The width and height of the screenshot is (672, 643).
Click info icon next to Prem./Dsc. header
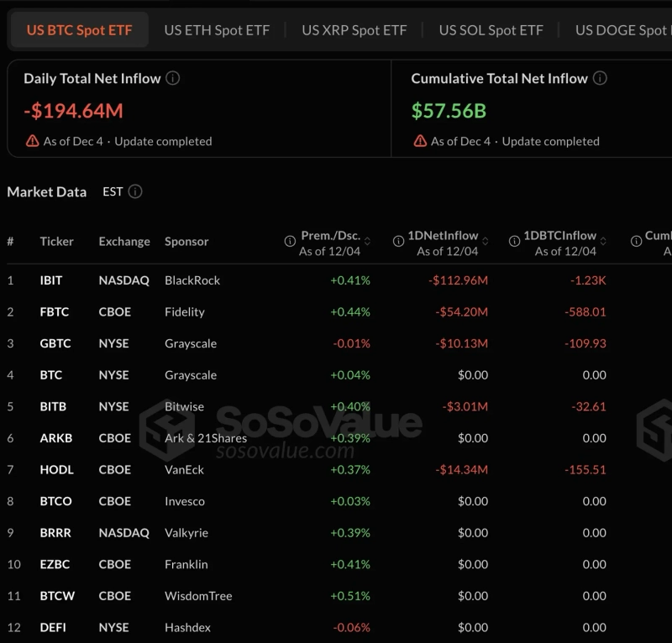(x=291, y=242)
